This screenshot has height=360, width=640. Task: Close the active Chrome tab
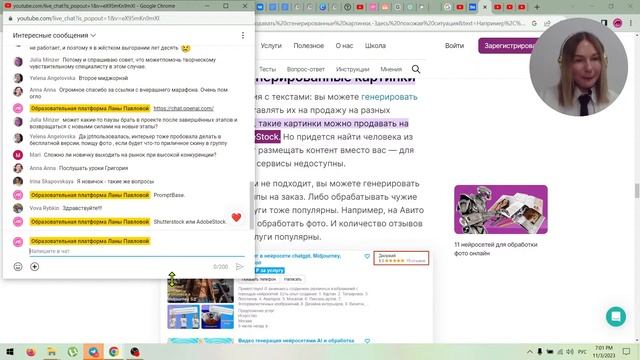(x=485, y=7)
